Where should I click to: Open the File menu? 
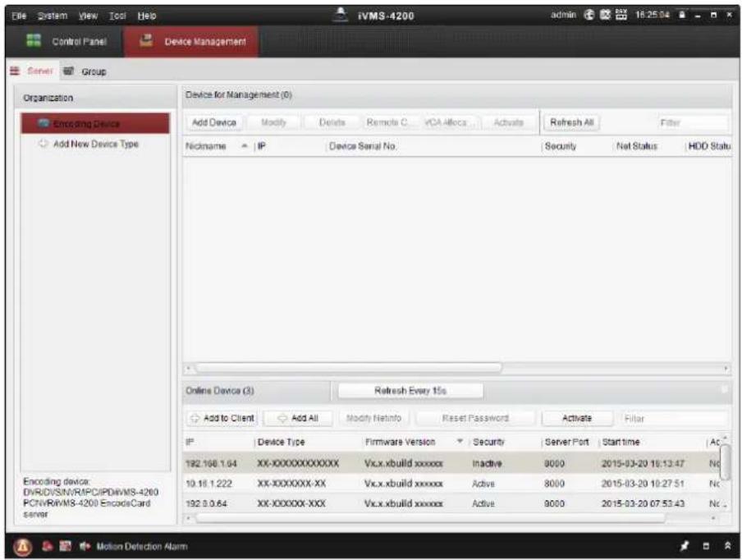pyautogui.click(x=18, y=16)
